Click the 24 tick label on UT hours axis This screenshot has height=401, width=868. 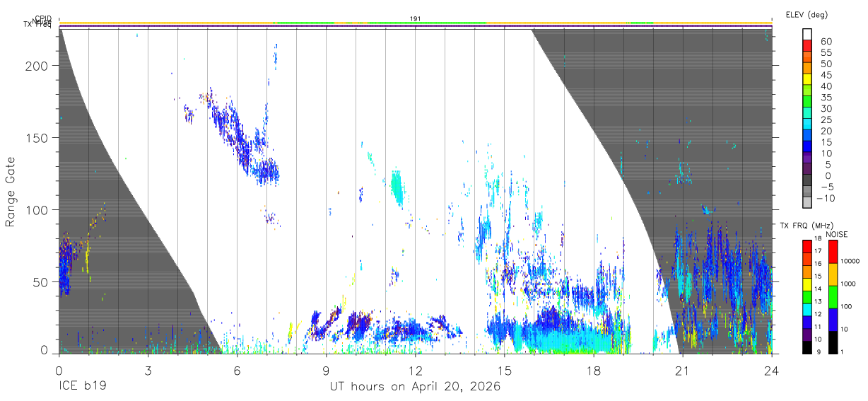772,370
